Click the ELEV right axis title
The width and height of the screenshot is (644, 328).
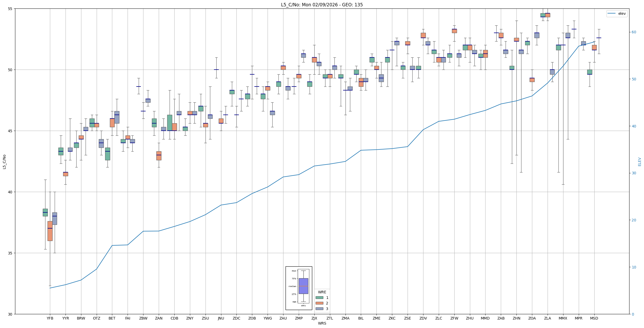640,162
